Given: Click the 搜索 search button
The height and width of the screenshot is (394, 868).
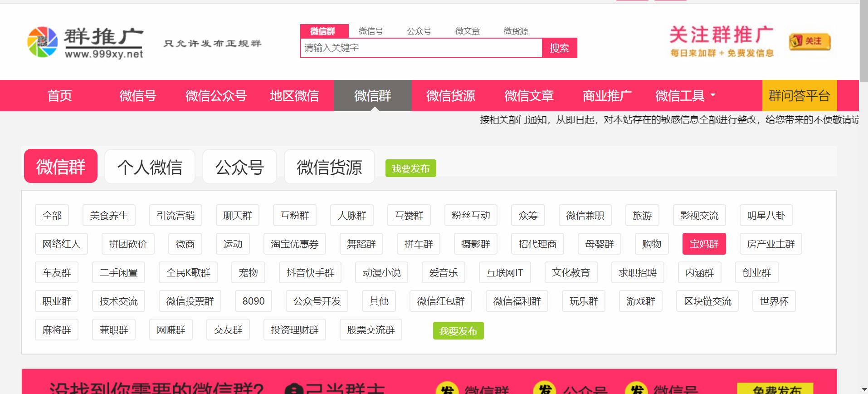Looking at the screenshot, I should [559, 48].
